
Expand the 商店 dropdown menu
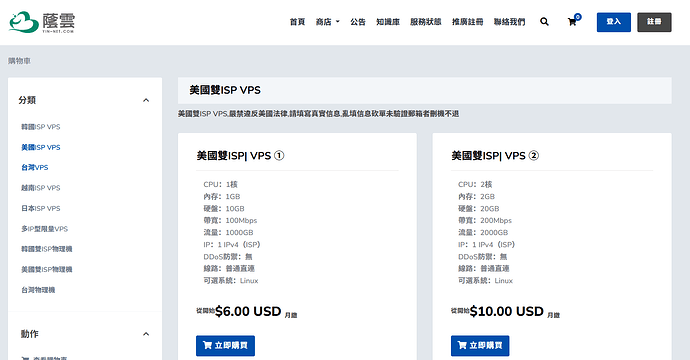pos(327,22)
